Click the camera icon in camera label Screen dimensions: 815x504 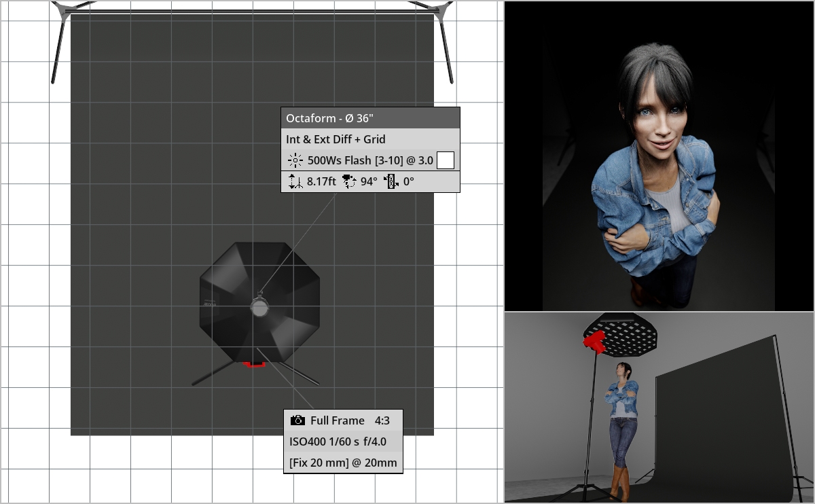pyautogui.click(x=297, y=421)
